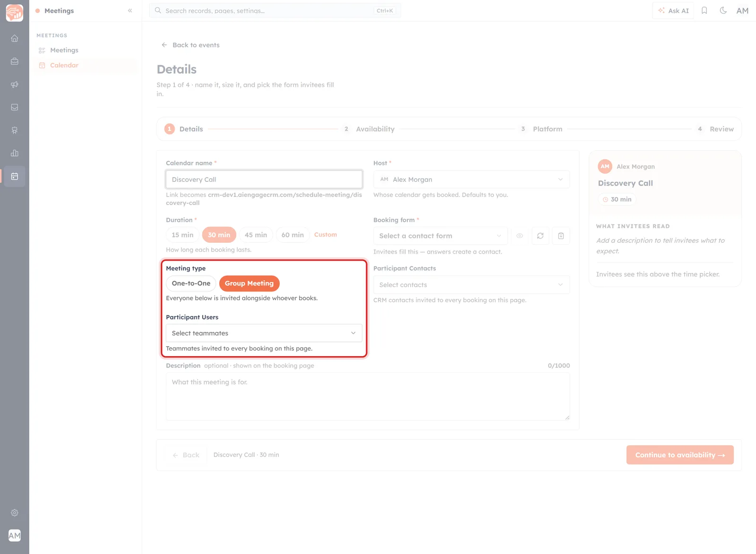Open Meetings in the side menu
Screen dimensions: 756x554
[x=64, y=50]
